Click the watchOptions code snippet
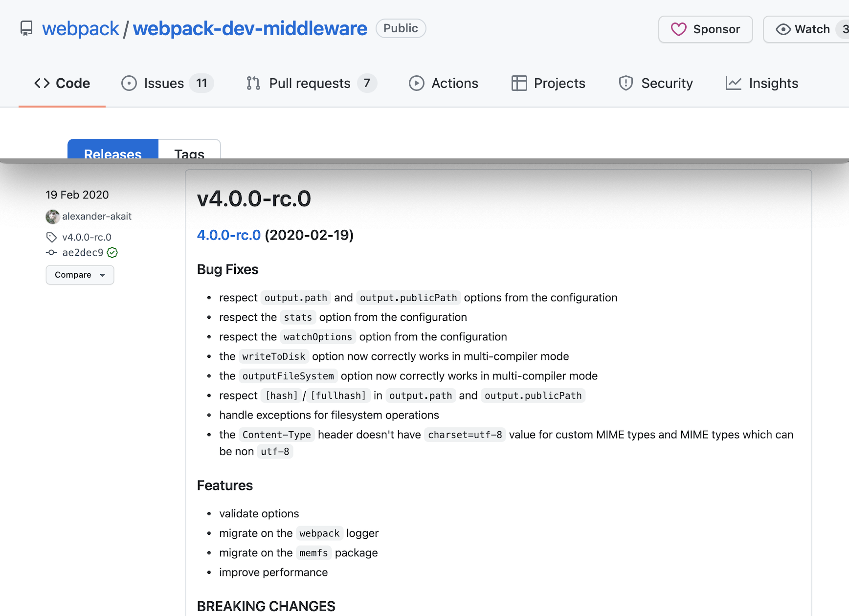Screen dimensions: 849x616 pos(318,337)
